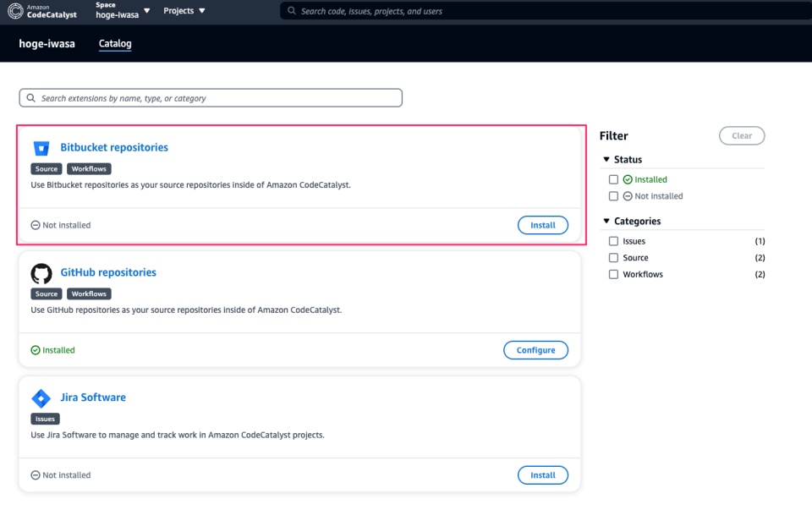Open the GitHub repositories extension details
This screenshot has height=532, width=812.
pos(107,271)
